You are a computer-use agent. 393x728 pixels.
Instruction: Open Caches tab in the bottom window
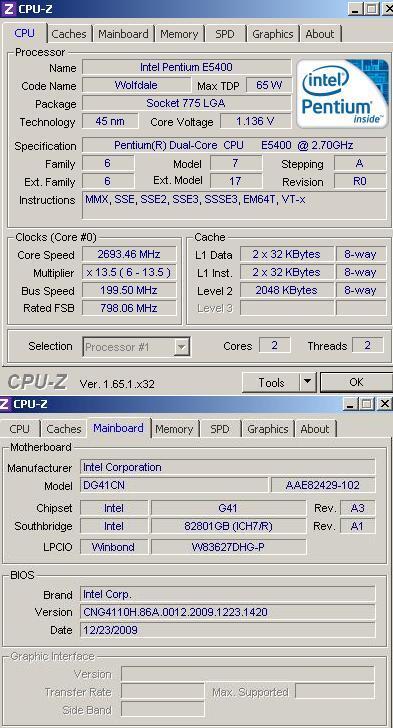coord(64,429)
